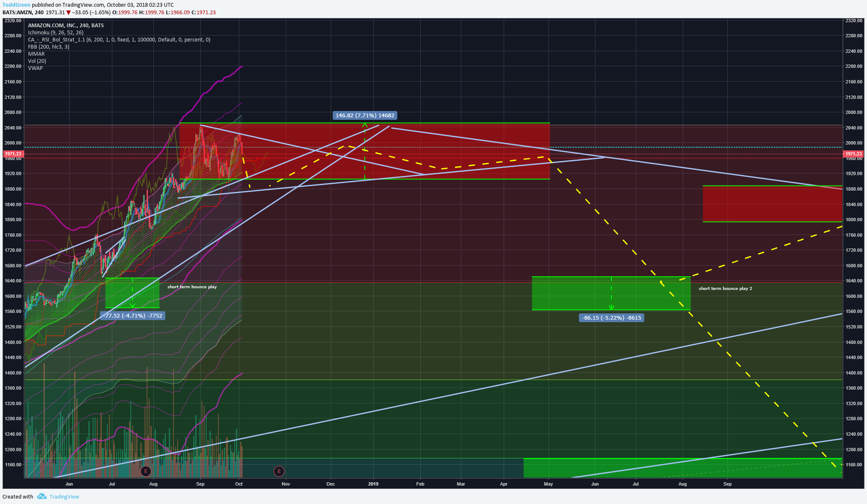867x504 pixels.
Task: Select the CA_-_RSI_Bol_Strat_1.1 indicator label
Action: click(x=119, y=39)
